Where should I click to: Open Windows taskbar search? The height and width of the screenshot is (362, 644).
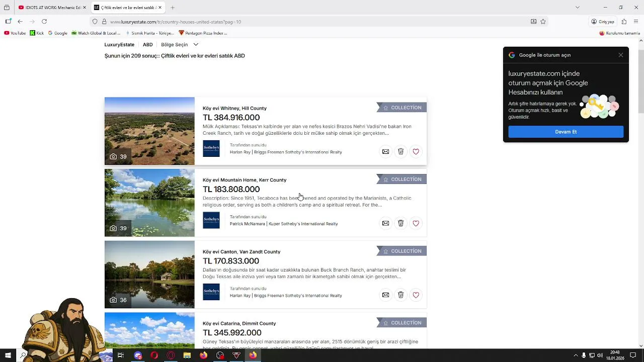[x=23, y=355]
